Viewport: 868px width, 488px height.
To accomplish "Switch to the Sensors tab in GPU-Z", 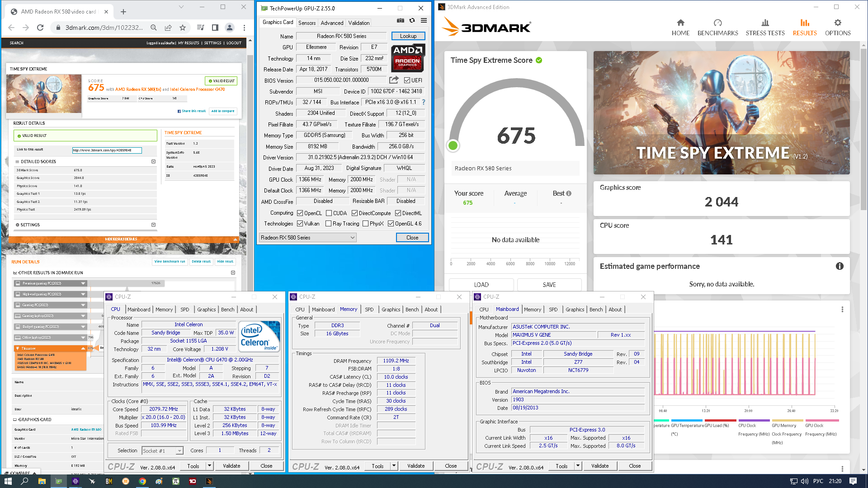I will click(307, 23).
